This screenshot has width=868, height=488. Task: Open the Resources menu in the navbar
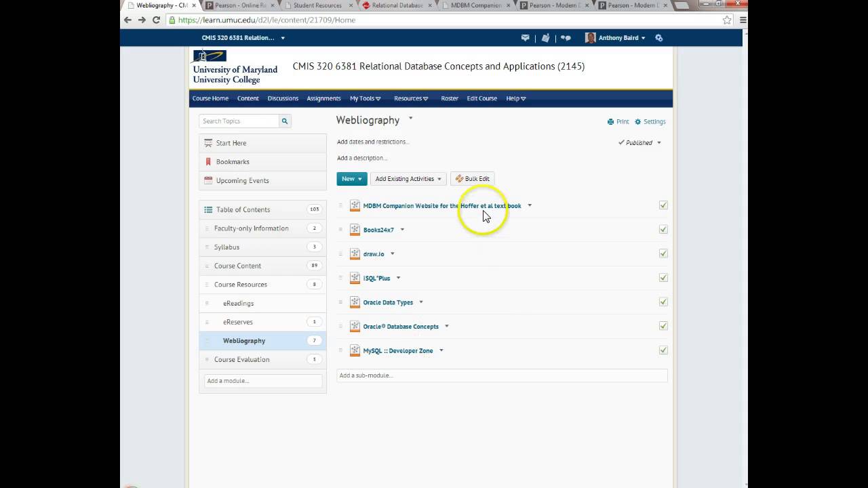[411, 98]
